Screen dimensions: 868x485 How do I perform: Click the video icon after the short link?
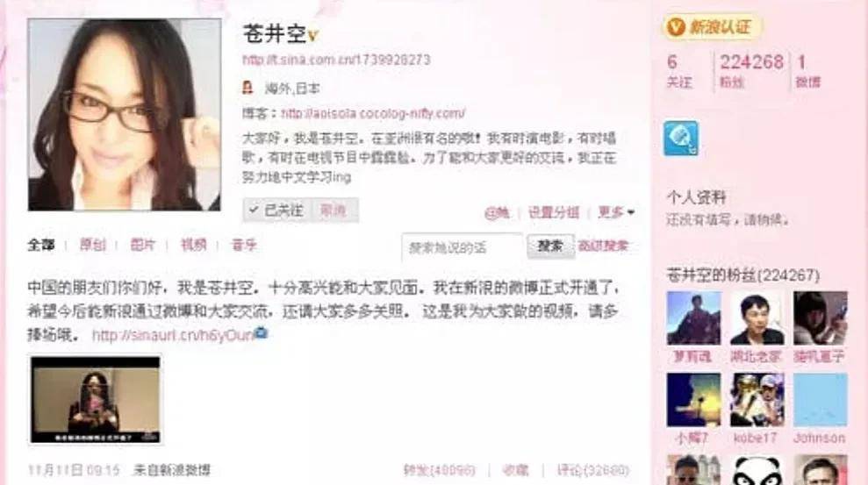[x=261, y=333]
